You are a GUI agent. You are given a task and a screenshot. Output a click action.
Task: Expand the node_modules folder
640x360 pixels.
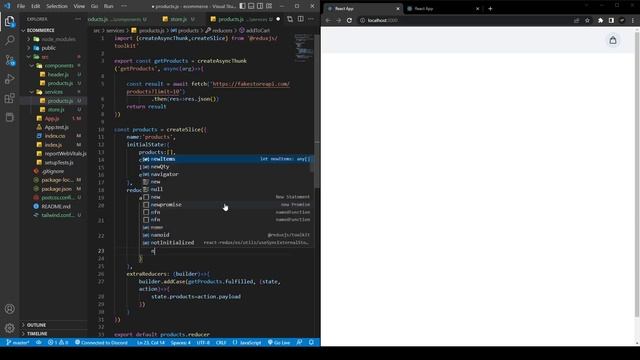[x=58, y=39]
